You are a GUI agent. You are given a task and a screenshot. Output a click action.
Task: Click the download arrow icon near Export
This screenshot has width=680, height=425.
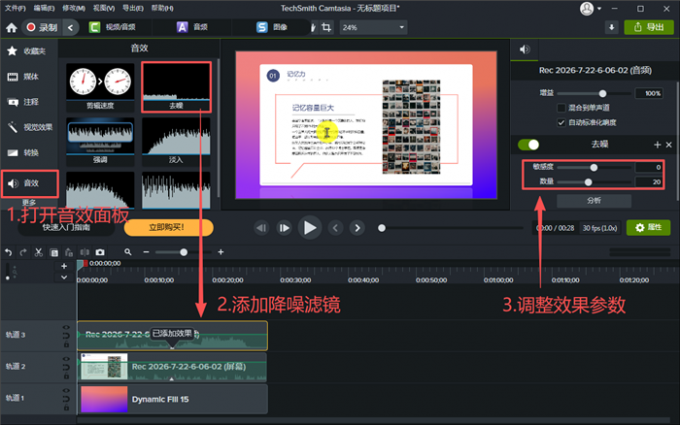(611, 27)
